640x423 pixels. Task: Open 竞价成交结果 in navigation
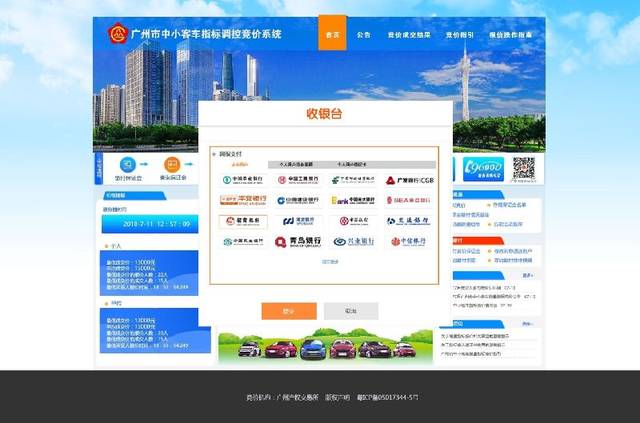(x=409, y=35)
